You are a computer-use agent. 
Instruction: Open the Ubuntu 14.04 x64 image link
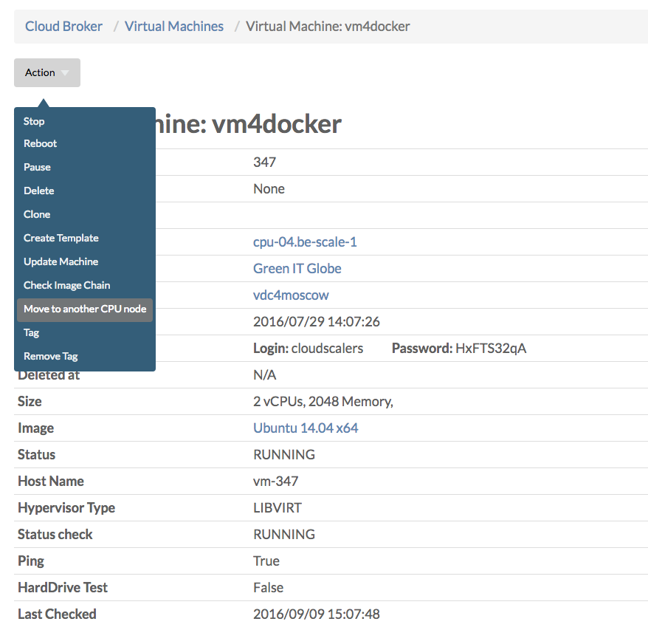point(306,428)
